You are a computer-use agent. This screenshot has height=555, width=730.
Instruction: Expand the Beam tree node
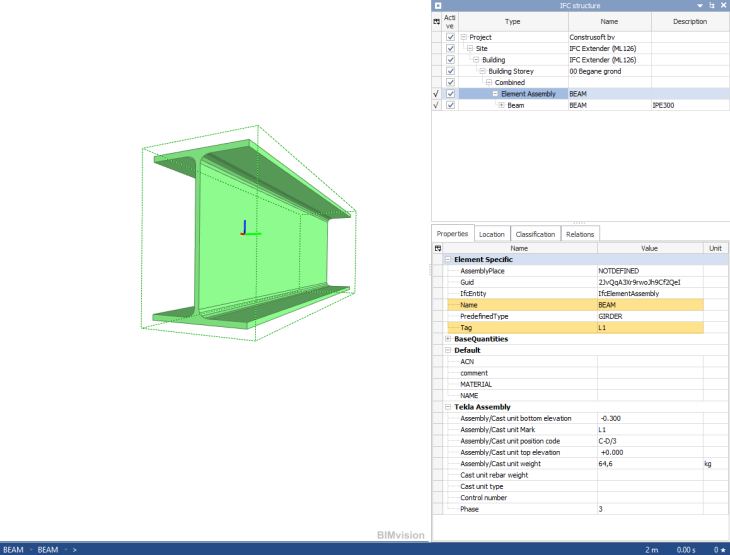[x=501, y=105]
